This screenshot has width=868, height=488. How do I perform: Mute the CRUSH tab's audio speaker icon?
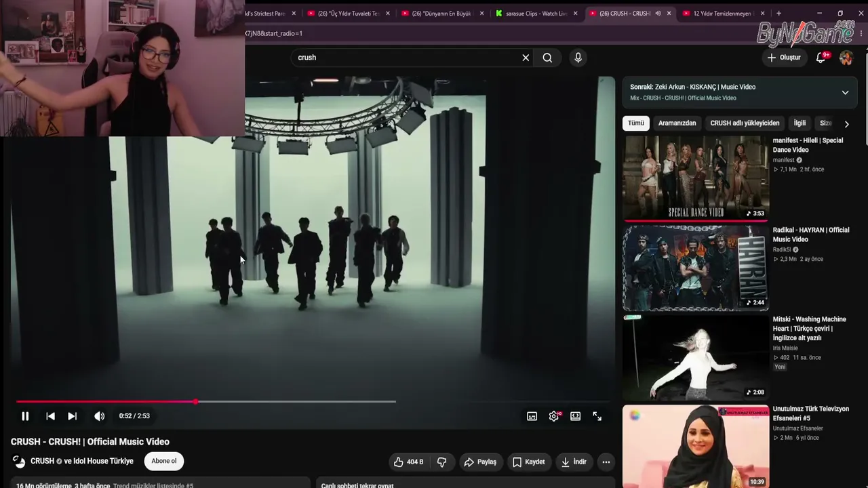pos(658,14)
